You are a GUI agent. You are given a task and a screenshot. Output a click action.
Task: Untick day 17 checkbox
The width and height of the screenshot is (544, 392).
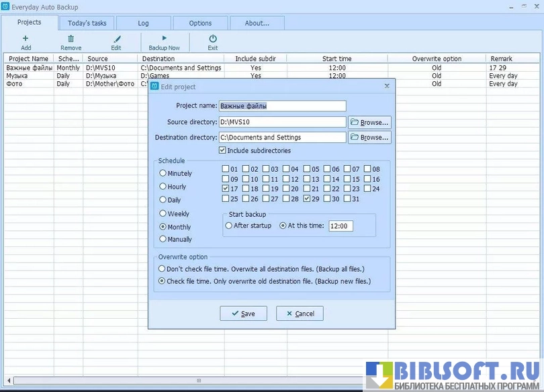[x=225, y=189]
